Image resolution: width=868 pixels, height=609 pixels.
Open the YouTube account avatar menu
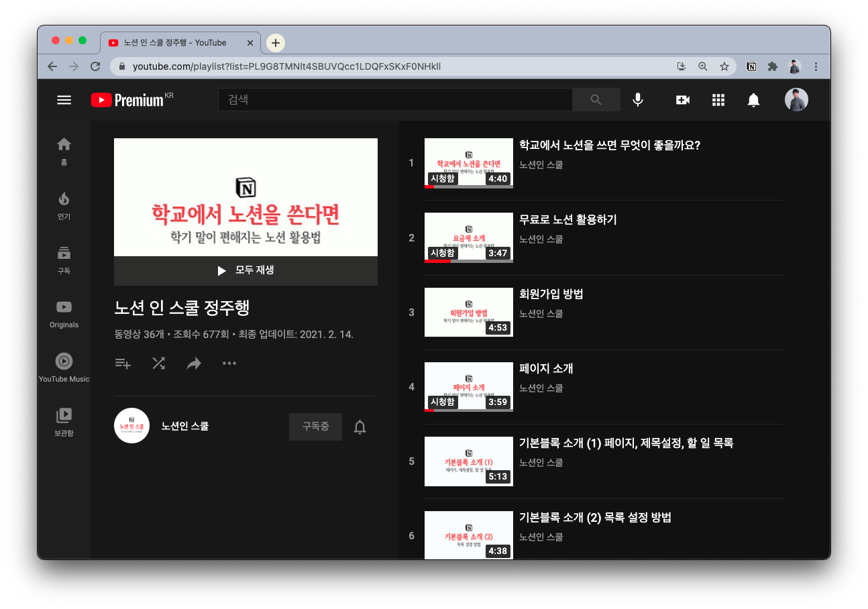796,100
